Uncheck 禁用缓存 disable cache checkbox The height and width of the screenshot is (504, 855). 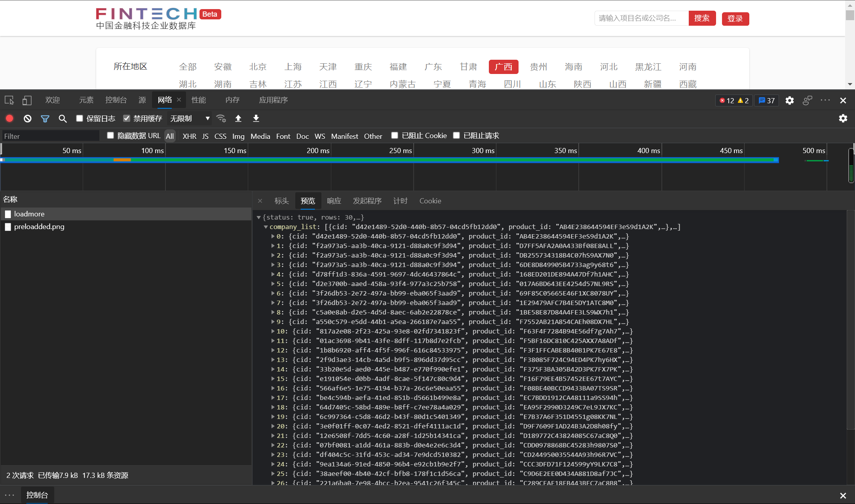click(x=127, y=118)
